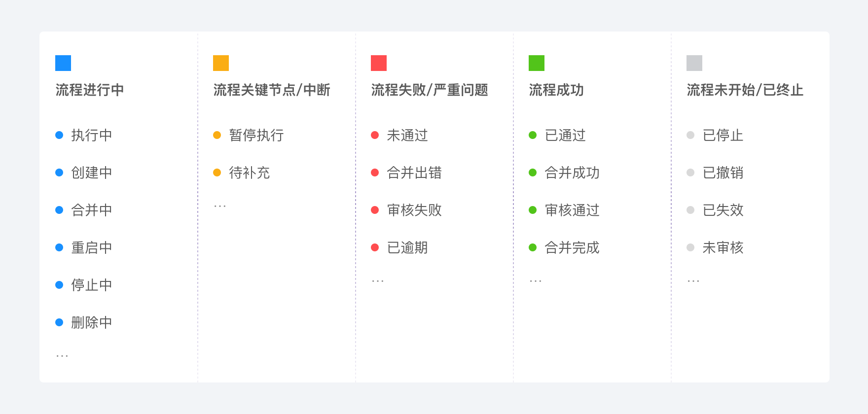This screenshot has height=414, width=868.
Task: Click the red status dot beside 未通过
Action: (x=375, y=135)
